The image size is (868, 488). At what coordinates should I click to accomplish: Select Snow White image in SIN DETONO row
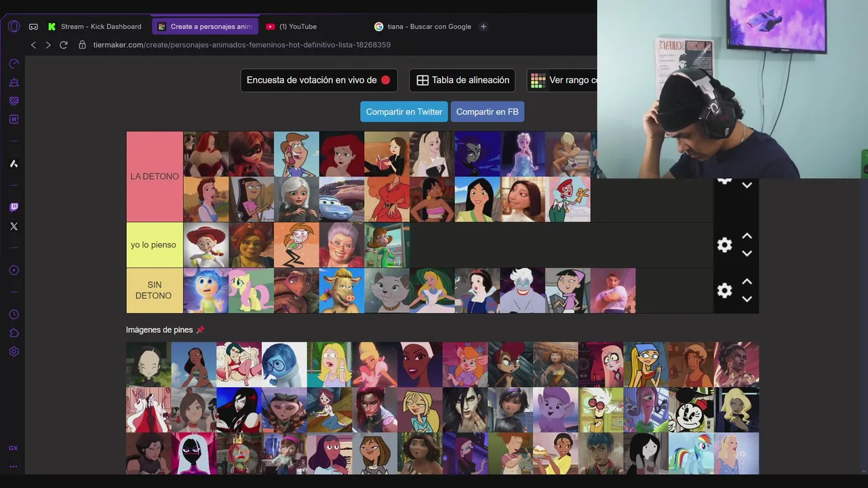[x=477, y=290]
